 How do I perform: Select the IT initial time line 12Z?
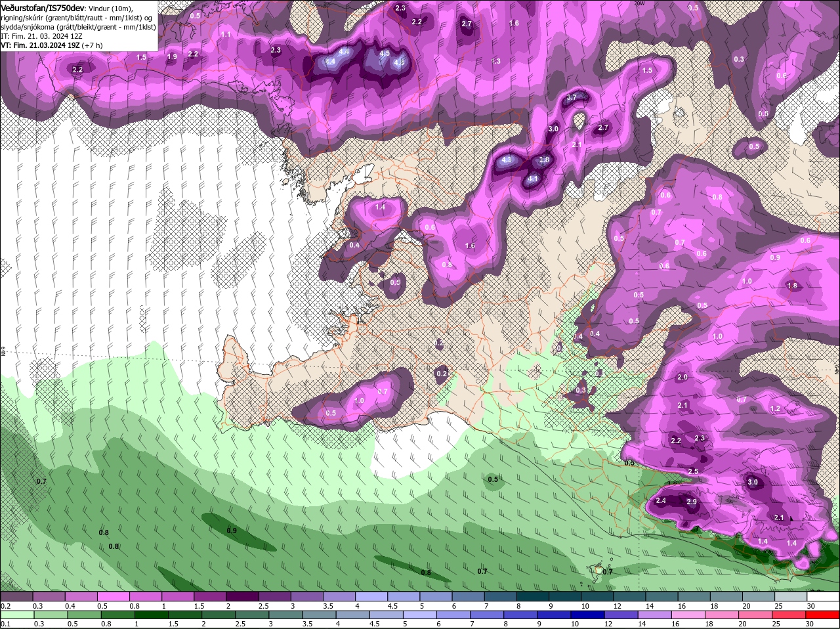tap(41, 36)
